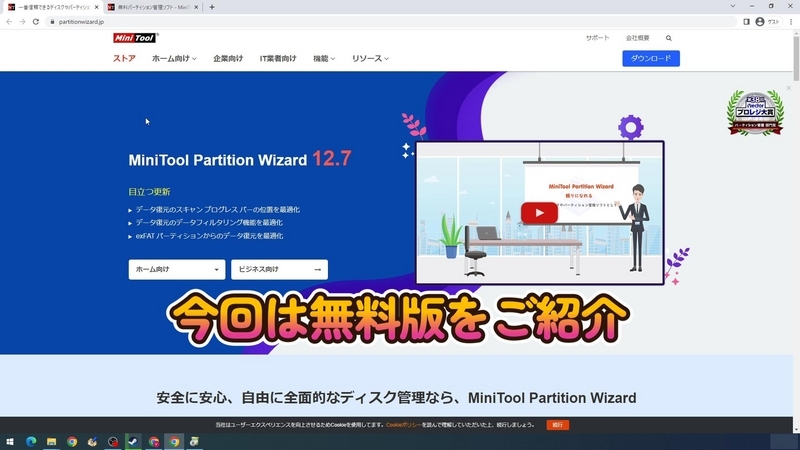Screen dimensions: 800x450
Task: Close the second browser tab
Action: tap(196, 7)
